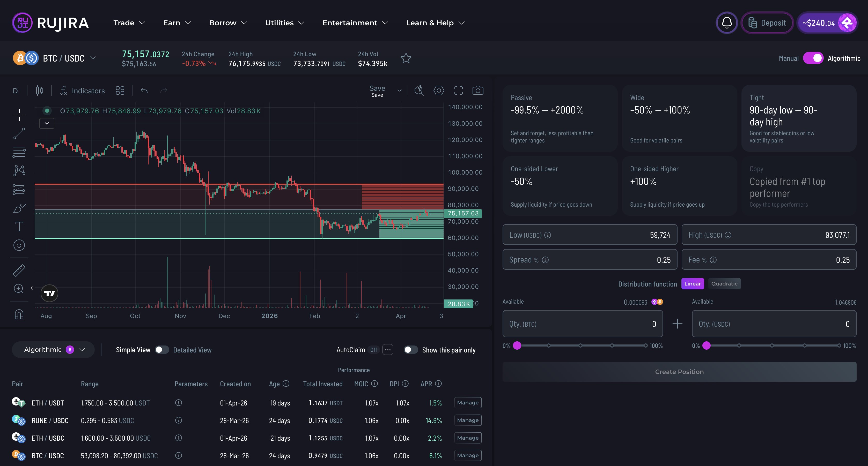
Task: Open the Trade menu
Action: pos(129,23)
